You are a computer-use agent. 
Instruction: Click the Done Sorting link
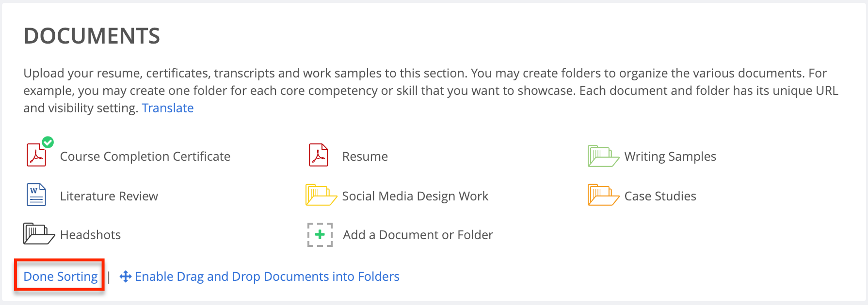[61, 276]
